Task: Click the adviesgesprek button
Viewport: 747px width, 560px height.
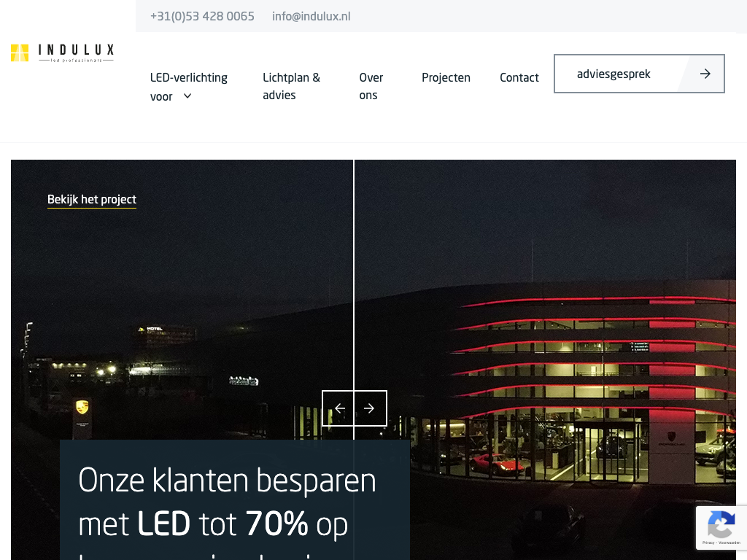Action: (x=639, y=74)
